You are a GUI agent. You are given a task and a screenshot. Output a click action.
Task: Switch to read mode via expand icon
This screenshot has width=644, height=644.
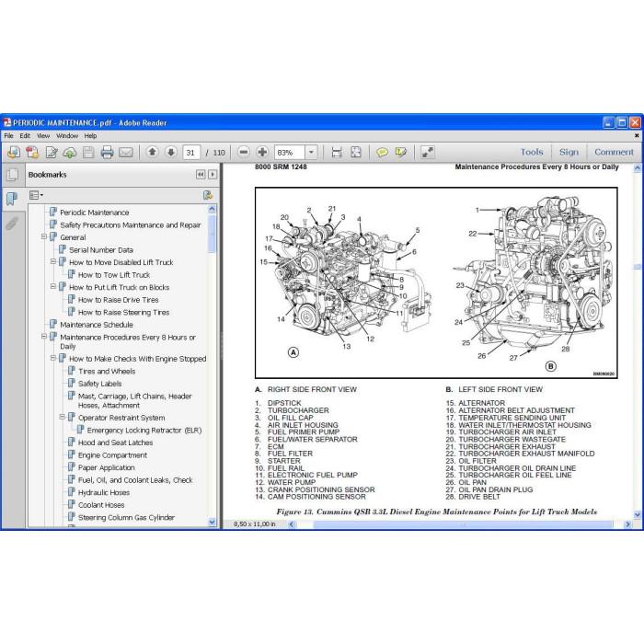pos(428,153)
